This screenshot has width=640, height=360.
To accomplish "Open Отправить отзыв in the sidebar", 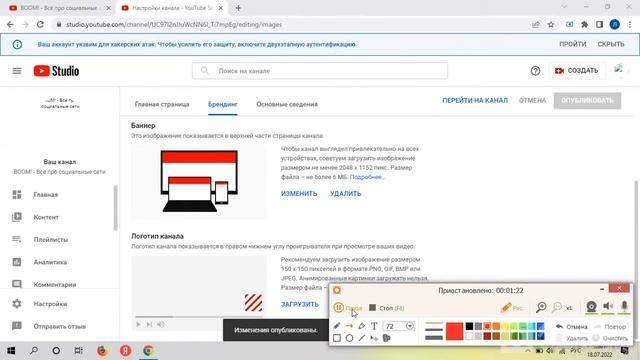I will (x=60, y=327).
